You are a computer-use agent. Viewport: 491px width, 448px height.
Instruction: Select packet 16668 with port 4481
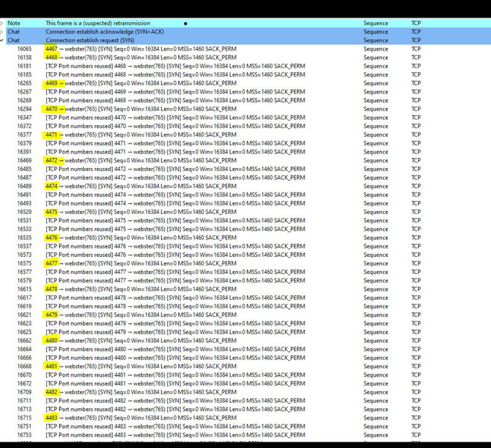[245, 367]
